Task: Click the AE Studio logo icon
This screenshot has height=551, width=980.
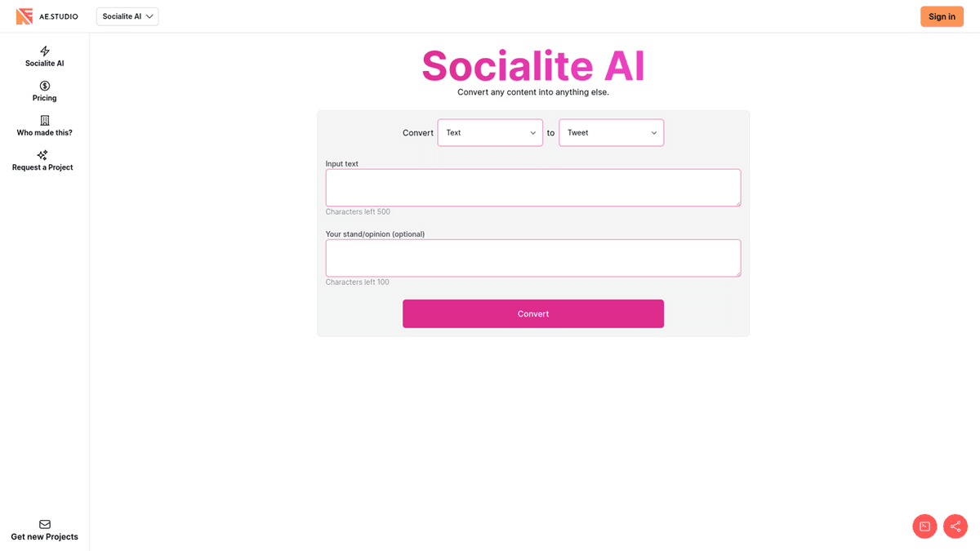Action: [x=24, y=16]
